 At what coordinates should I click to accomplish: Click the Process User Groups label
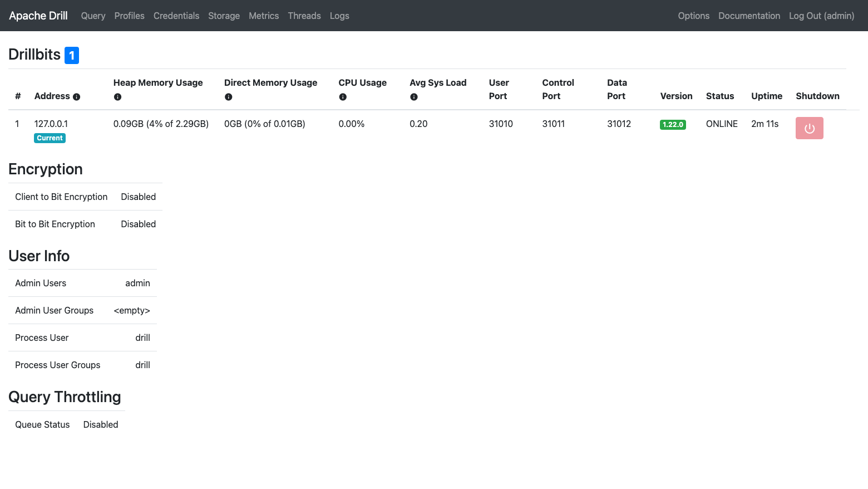[58, 365]
